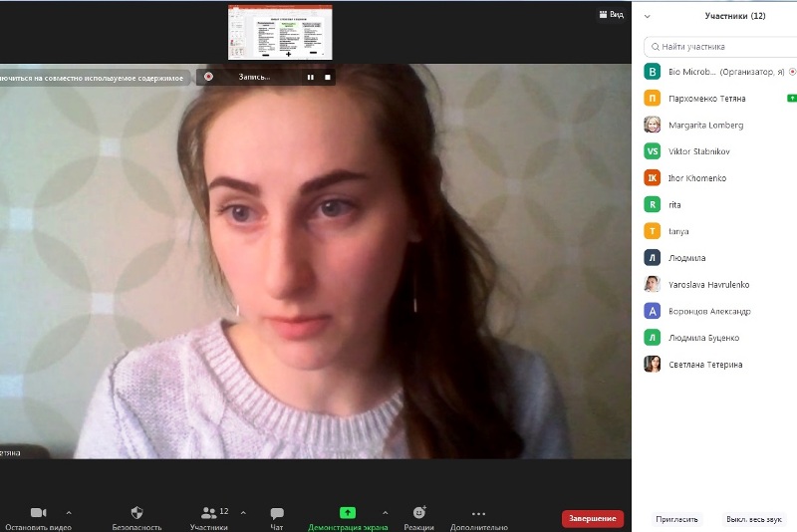Focus the Find participant search field
Image resolution: width=797 pixels, height=532 pixels.
pyautogui.click(x=720, y=47)
